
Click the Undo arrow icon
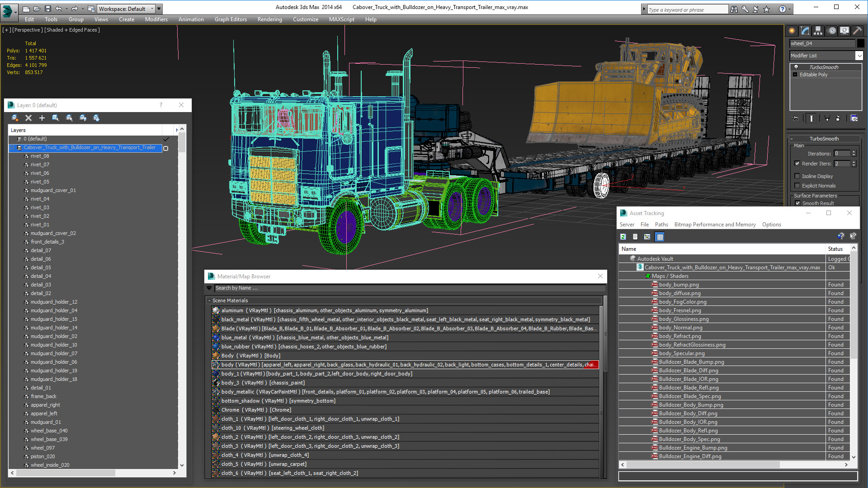(x=58, y=9)
